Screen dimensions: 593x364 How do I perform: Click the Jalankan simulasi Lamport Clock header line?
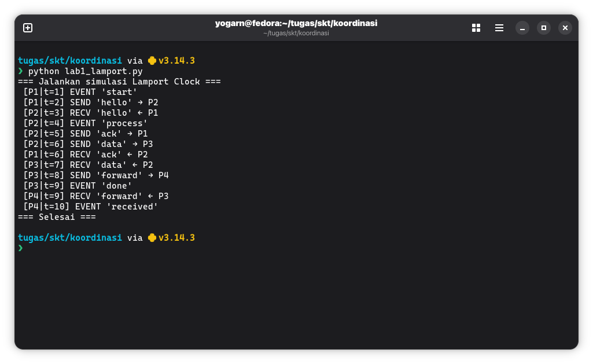pos(120,82)
